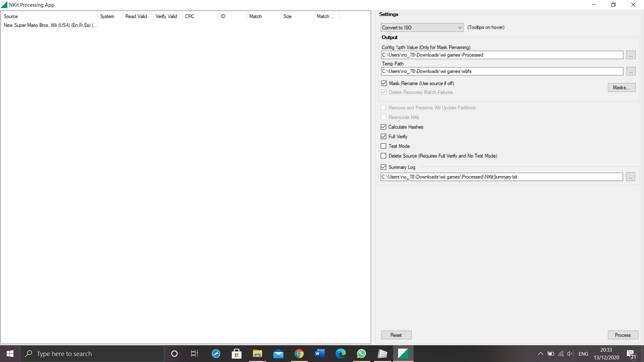Click System column header

coord(110,16)
